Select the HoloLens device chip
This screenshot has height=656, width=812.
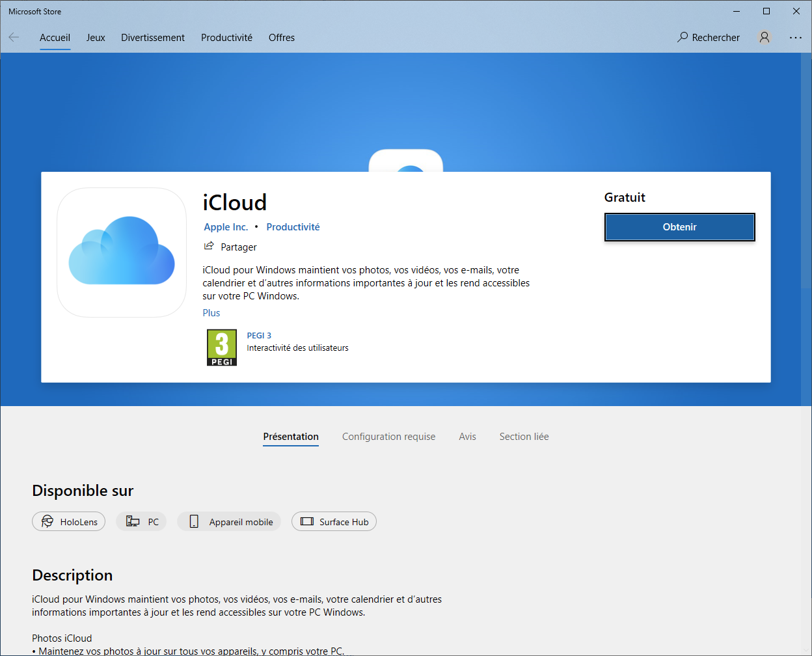click(x=68, y=521)
